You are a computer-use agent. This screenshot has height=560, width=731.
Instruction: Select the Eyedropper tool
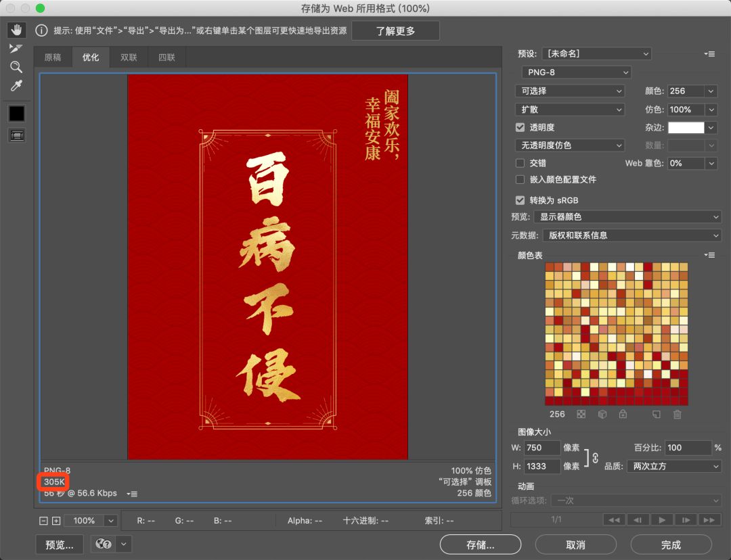point(16,85)
